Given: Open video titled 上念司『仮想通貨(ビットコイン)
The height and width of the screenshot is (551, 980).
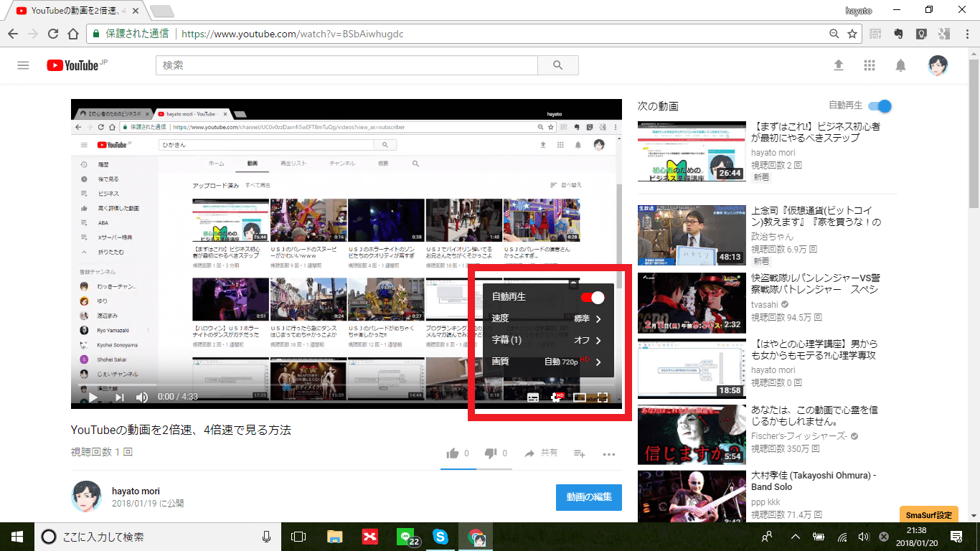Looking at the screenshot, I should [x=816, y=216].
